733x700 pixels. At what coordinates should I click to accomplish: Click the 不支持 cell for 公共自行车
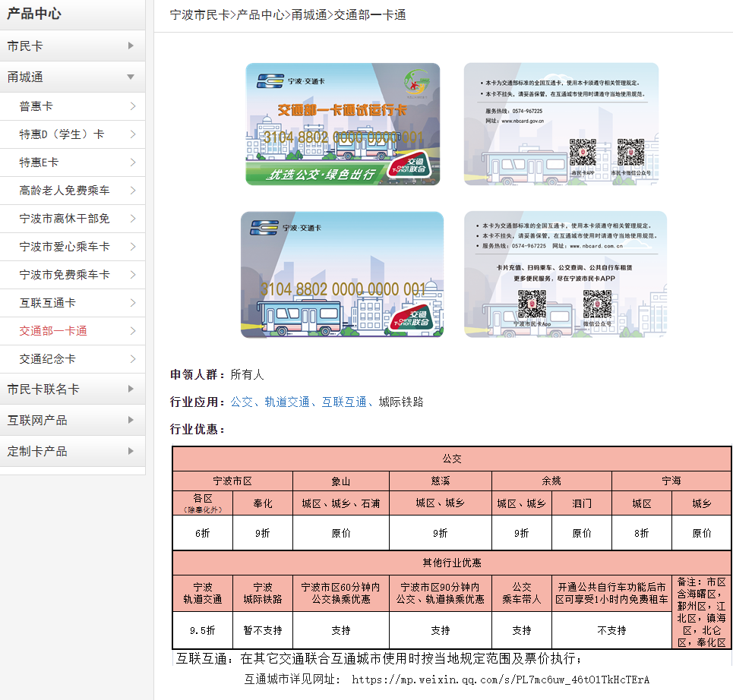coord(611,630)
